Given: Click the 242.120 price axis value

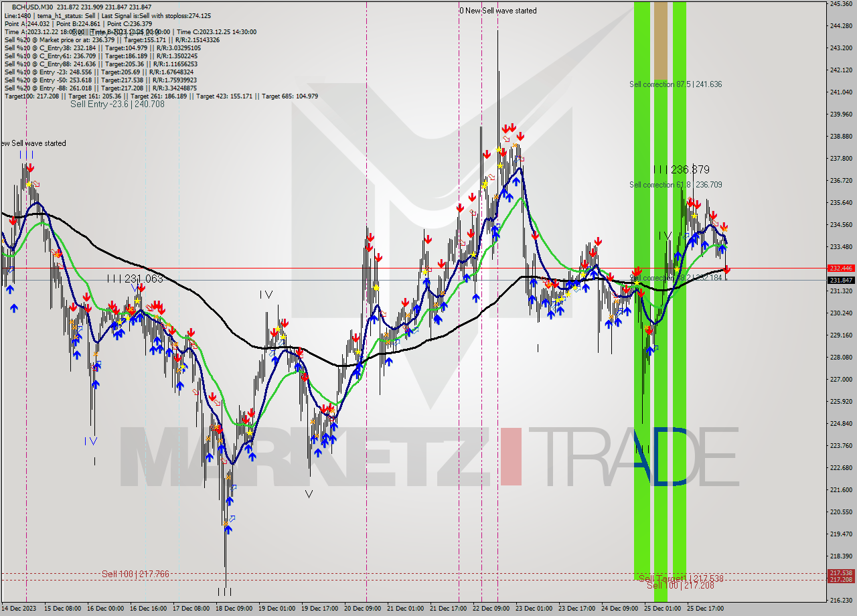Looking at the screenshot, I should [x=841, y=70].
